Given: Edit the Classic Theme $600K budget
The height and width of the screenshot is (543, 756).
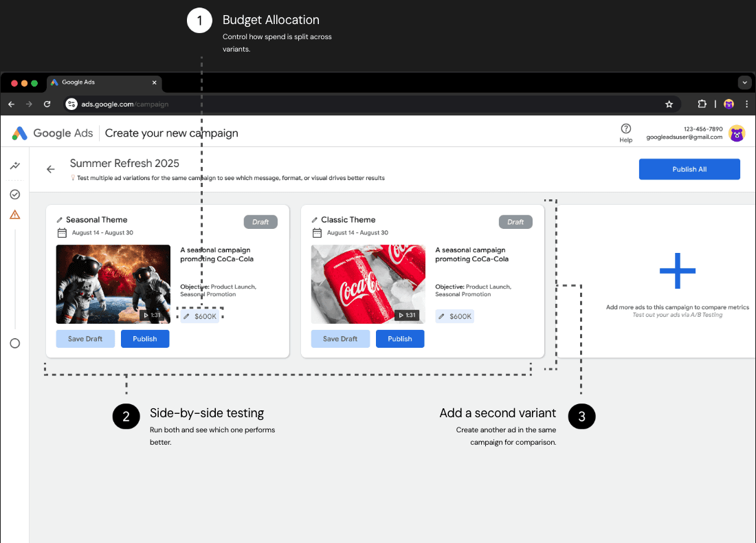Looking at the screenshot, I should (455, 316).
